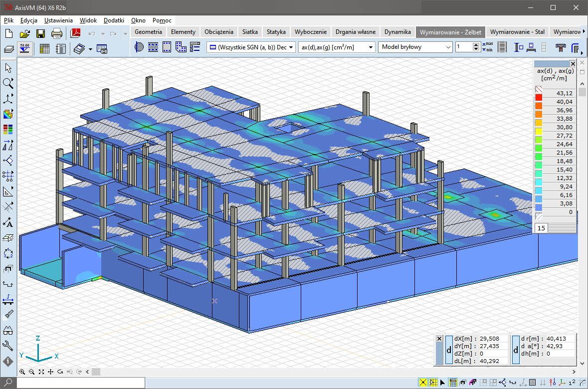The image size is (588, 389).
Task: Select the zoom magnifier tool in left toolbar
Action: (x=8, y=83)
